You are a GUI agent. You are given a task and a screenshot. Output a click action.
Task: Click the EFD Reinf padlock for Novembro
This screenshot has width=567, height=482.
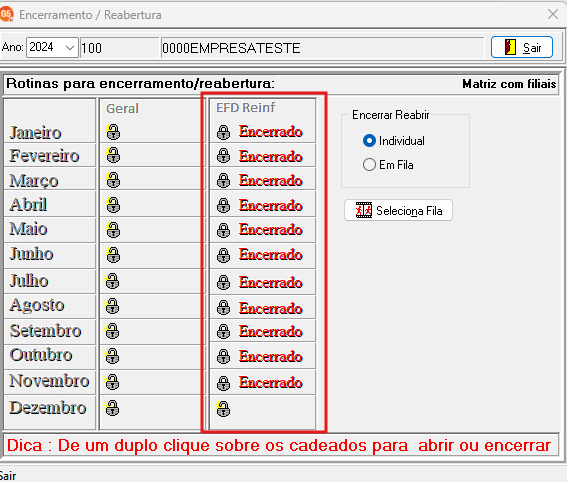pyautogui.click(x=223, y=383)
